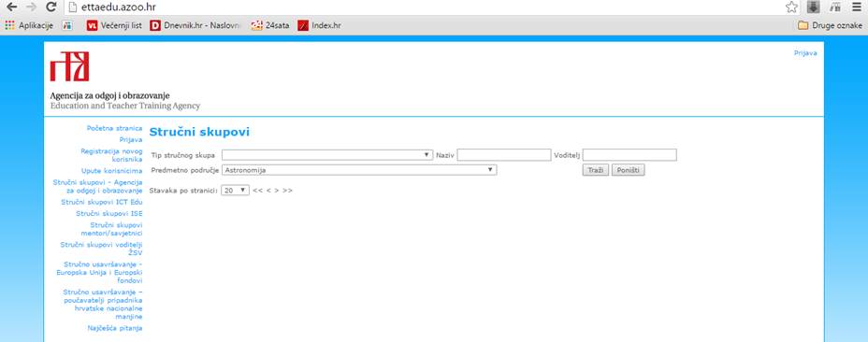
Task: Click the Poništi reset button
Action: tap(628, 170)
